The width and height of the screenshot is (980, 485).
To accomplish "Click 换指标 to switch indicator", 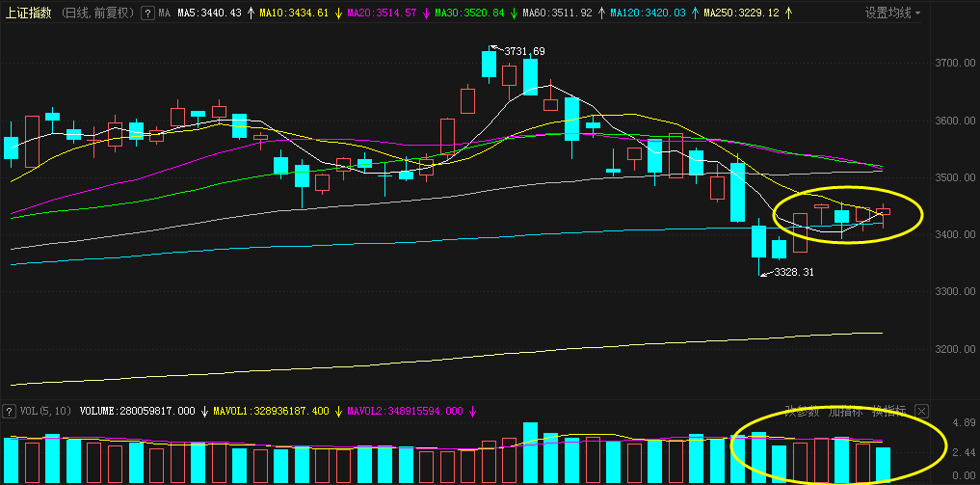I will 887,412.
